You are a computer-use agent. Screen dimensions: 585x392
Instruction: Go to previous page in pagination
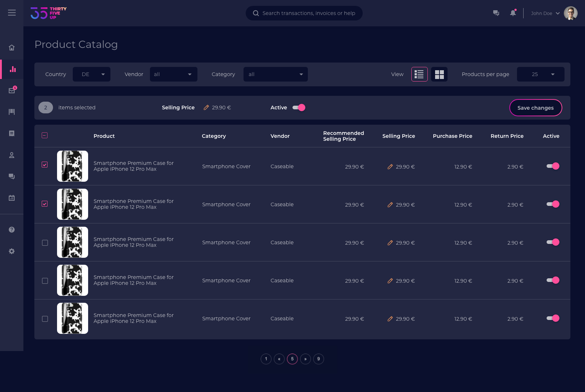tap(279, 359)
